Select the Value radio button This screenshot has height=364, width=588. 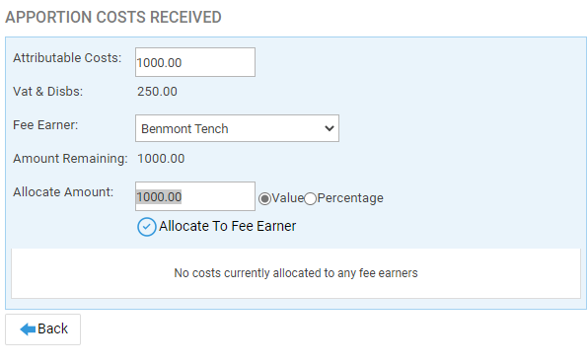pos(264,198)
